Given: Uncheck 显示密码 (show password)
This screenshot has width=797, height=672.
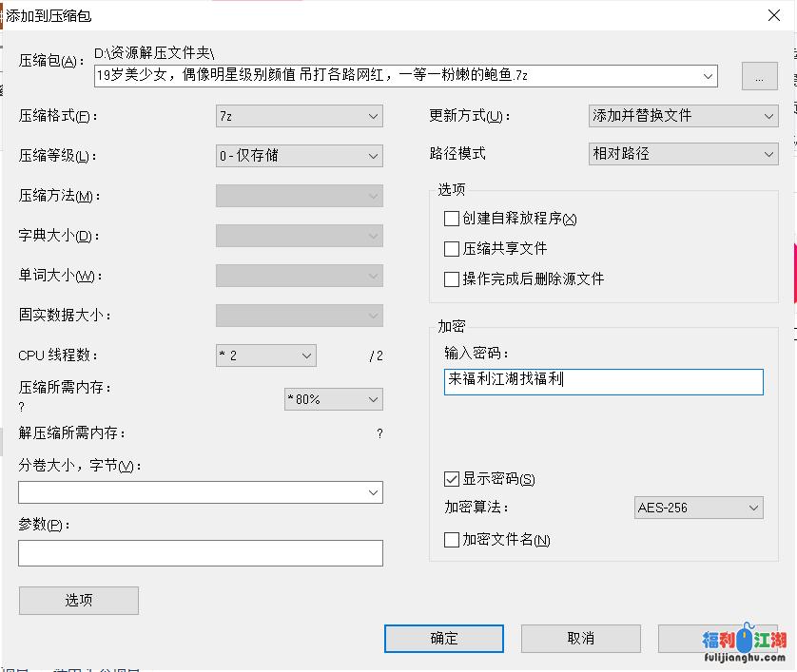Looking at the screenshot, I should click(452, 479).
